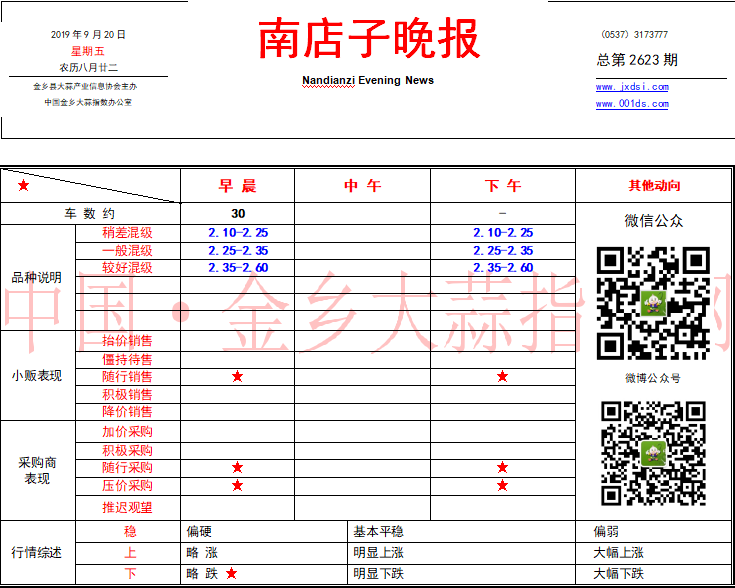The height and width of the screenshot is (588, 735).
Task: Click the WeChat QR code under 微信公众
Action: (653, 303)
